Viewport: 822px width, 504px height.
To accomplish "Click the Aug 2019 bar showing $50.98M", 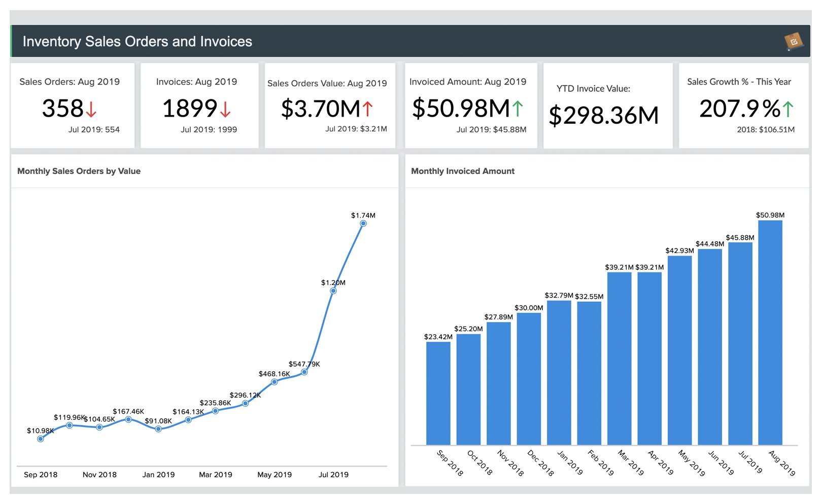I will click(770, 332).
